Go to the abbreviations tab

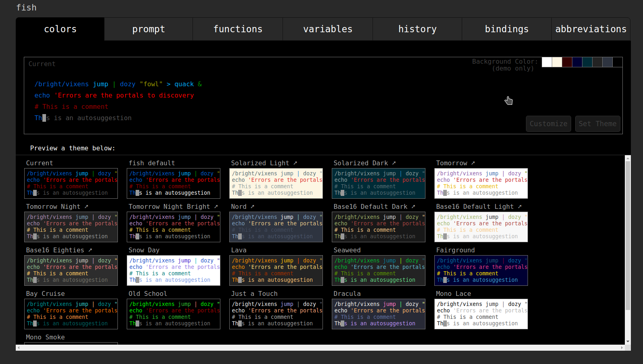[x=591, y=29]
